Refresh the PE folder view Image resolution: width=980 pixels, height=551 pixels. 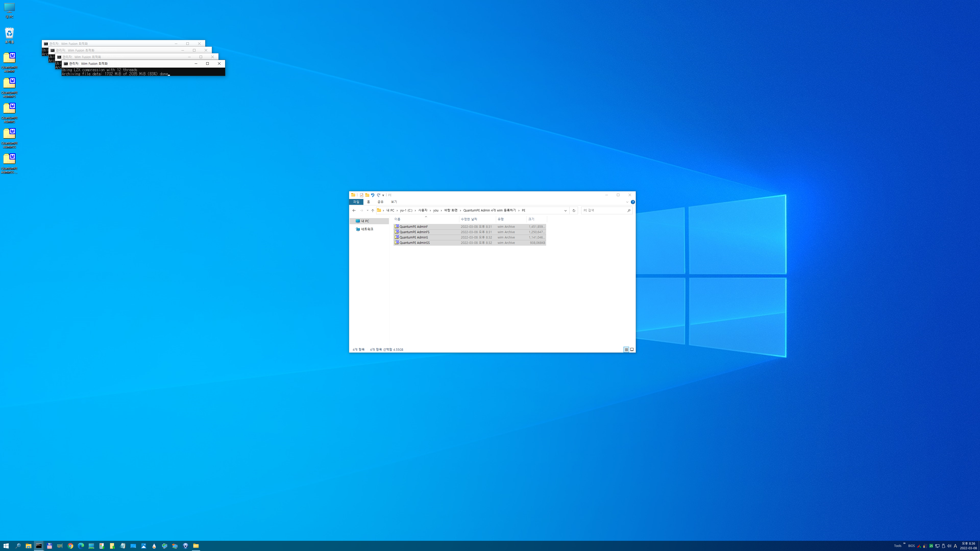[x=574, y=210]
